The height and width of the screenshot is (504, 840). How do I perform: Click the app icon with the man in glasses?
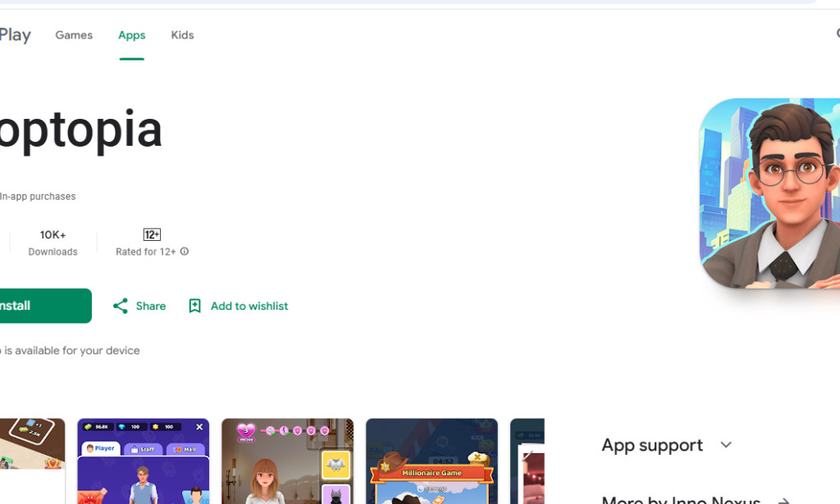coord(769,193)
